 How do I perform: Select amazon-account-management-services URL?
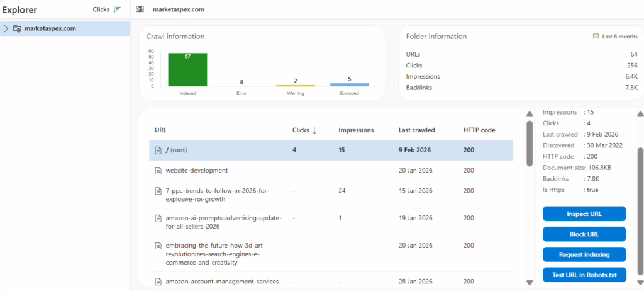[222, 282]
